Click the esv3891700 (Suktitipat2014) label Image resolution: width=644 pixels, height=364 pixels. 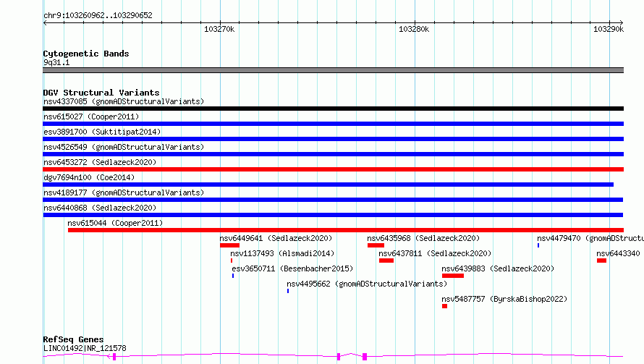[x=102, y=132]
